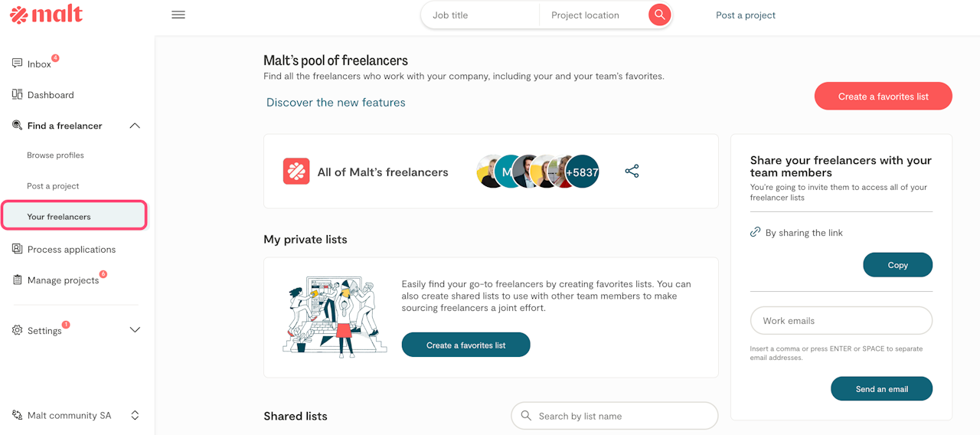Viewport: 980px width, 435px height.
Task: Click the red search magnifier button
Action: tap(659, 15)
